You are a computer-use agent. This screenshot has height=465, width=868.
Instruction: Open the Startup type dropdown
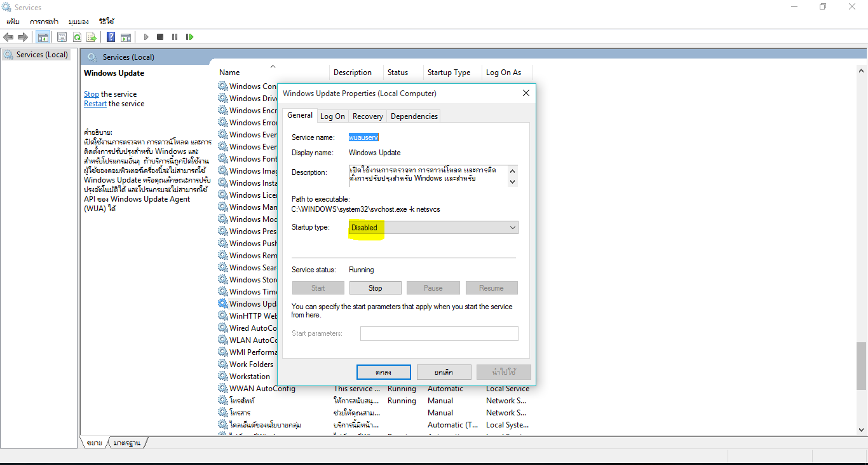click(x=433, y=227)
